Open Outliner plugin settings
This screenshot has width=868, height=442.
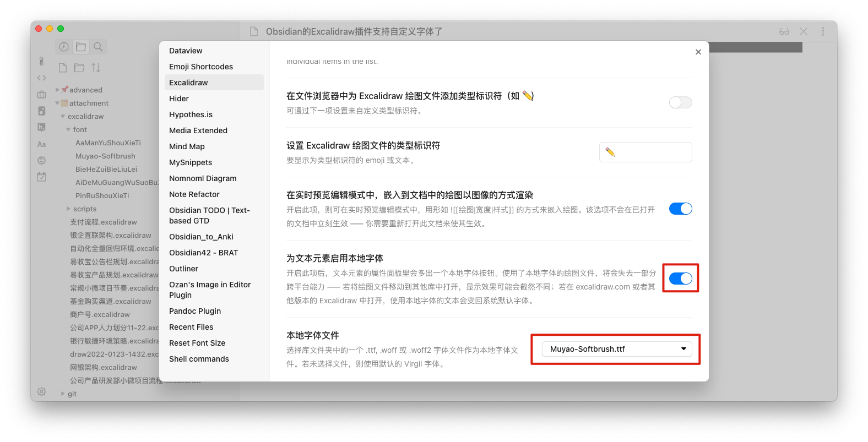coord(214,269)
